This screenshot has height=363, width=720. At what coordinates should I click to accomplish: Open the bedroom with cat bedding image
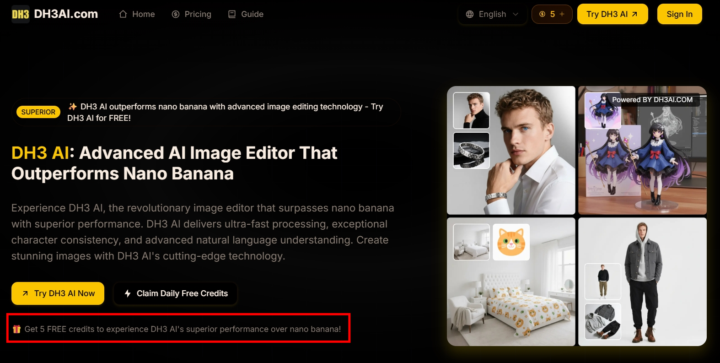click(x=511, y=282)
